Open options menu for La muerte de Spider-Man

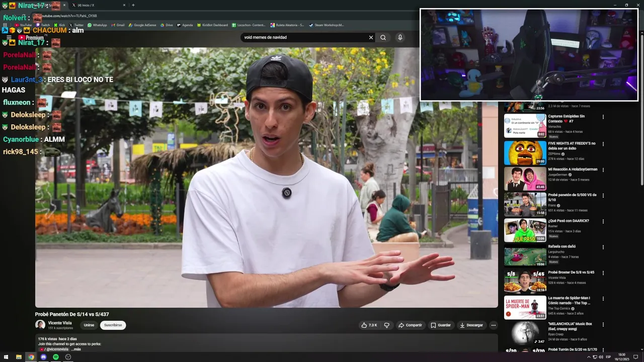pyautogui.click(x=603, y=299)
